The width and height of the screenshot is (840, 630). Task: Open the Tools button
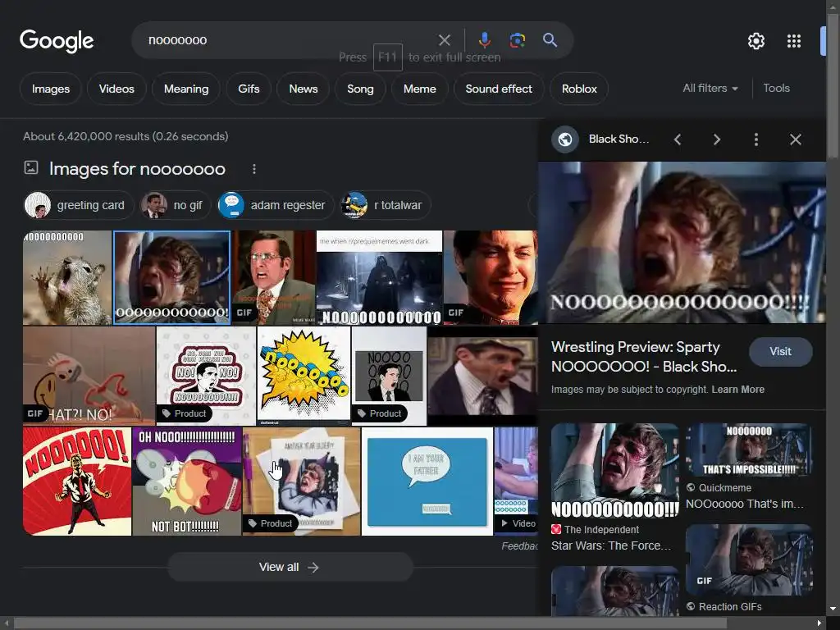(776, 89)
